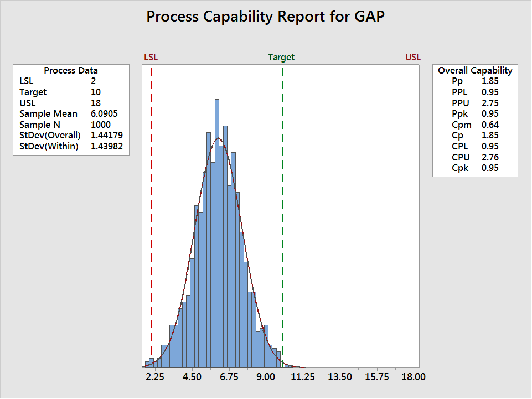Click the CPU value 2.76

(490, 157)
